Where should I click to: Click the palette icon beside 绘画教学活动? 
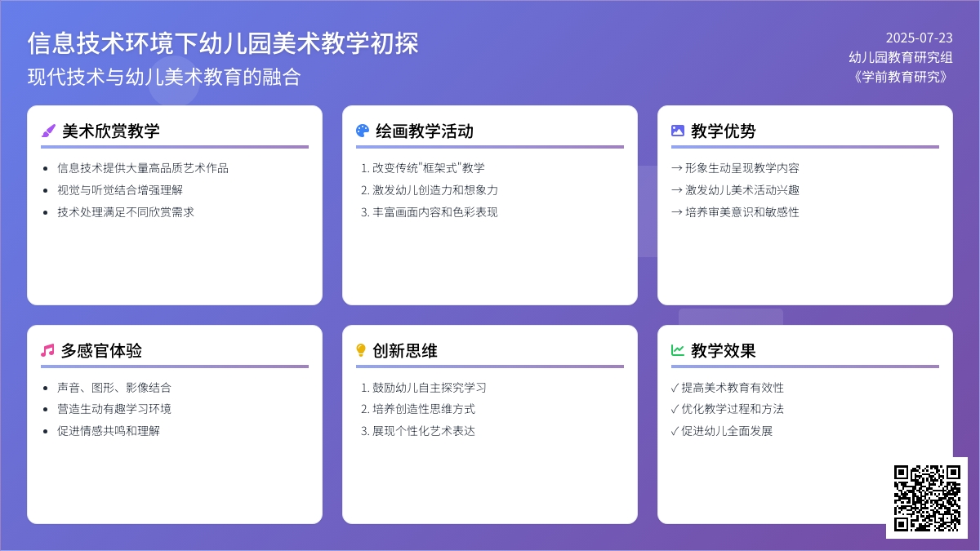[363, 131]
